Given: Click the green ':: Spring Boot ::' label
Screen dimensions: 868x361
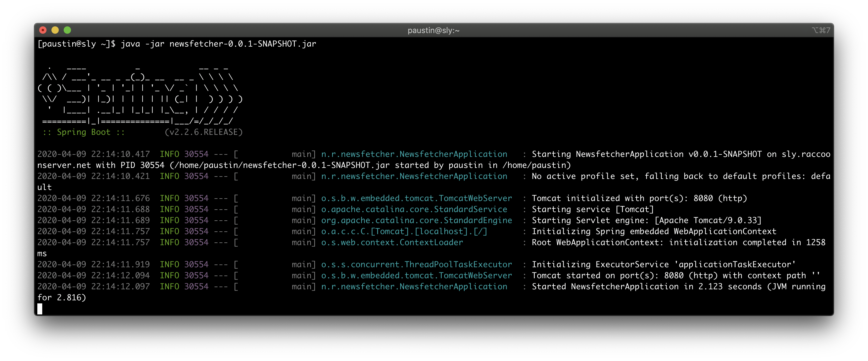Looking at the screenshot, I should click(x=84, y=132).
